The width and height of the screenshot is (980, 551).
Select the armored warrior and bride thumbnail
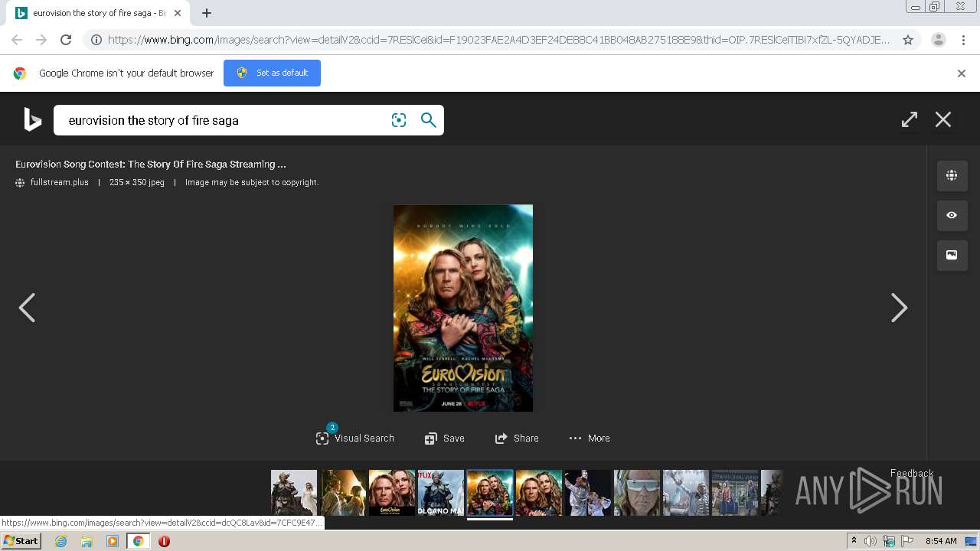294,492
